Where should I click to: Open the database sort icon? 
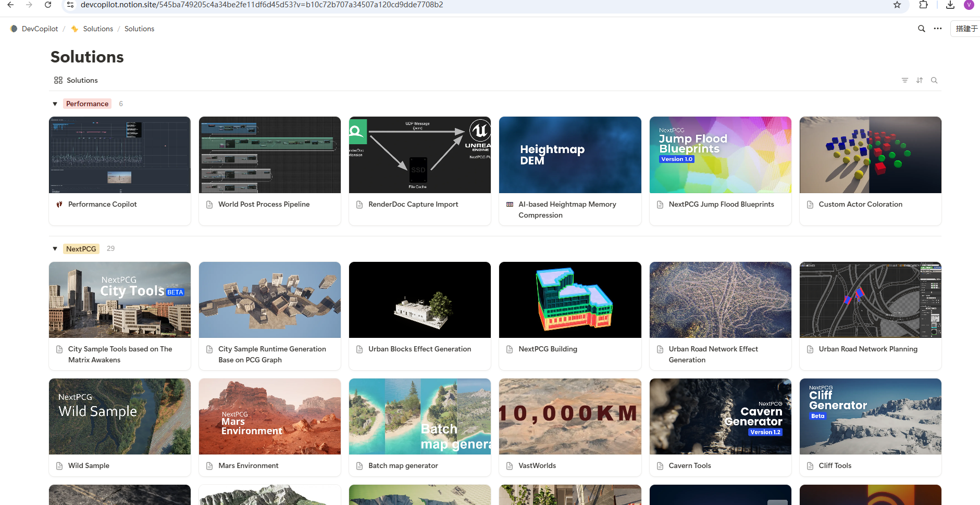pos(920,80)
